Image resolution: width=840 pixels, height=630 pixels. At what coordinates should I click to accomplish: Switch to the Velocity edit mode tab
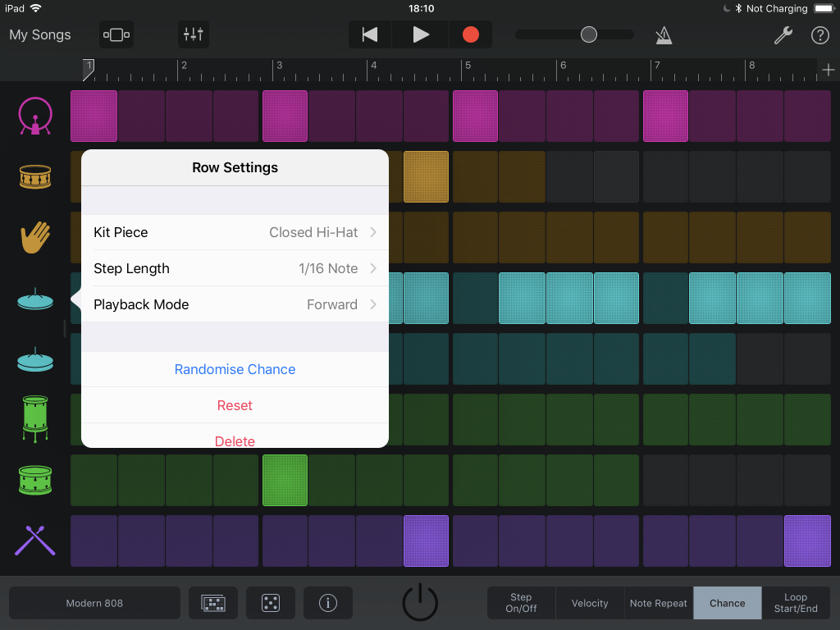[590, 603]
